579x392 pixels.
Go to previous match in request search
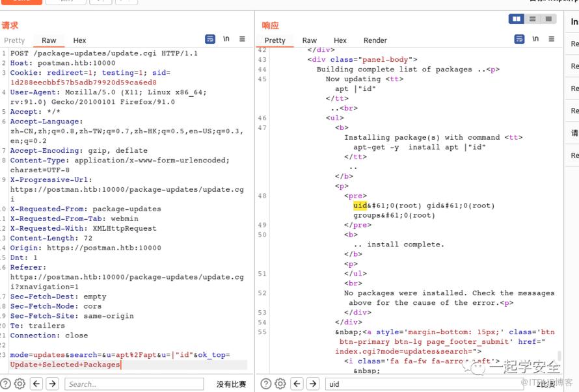pos(36,384)
